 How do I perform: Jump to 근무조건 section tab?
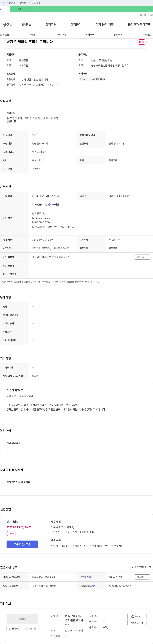(33, 35)
